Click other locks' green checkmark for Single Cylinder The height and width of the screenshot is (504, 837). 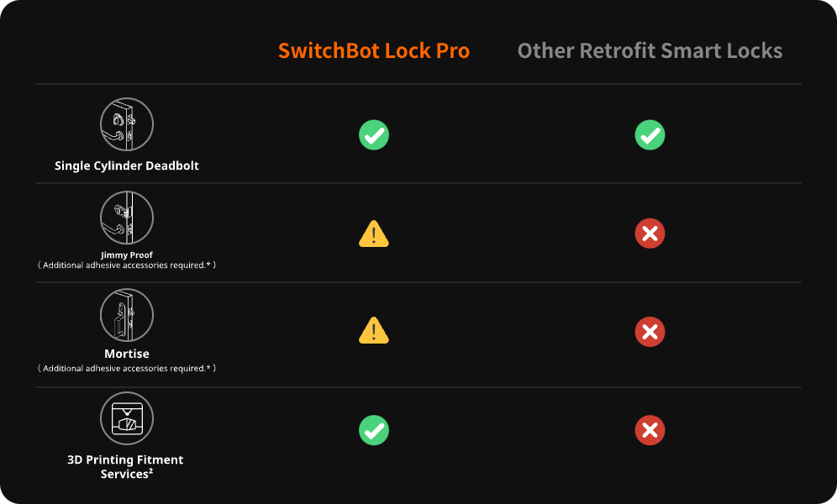pyautogui.click(x=650, y=135)
